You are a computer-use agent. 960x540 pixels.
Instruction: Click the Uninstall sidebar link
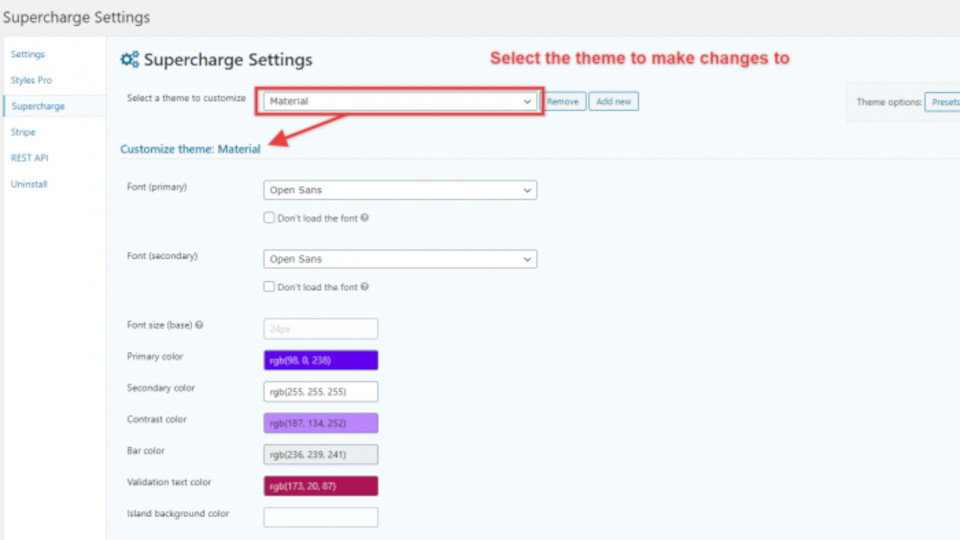[x=29, y=184]
